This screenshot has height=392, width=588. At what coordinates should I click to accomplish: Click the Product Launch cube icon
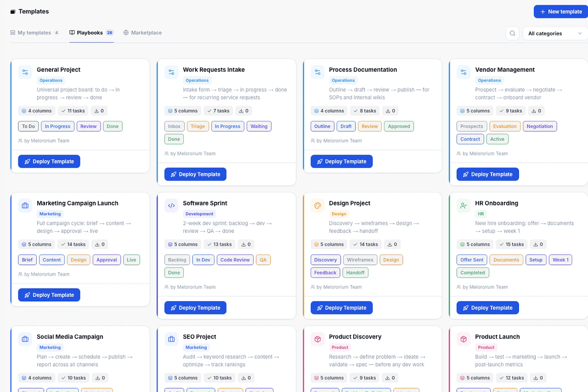(x=464, y=339)
